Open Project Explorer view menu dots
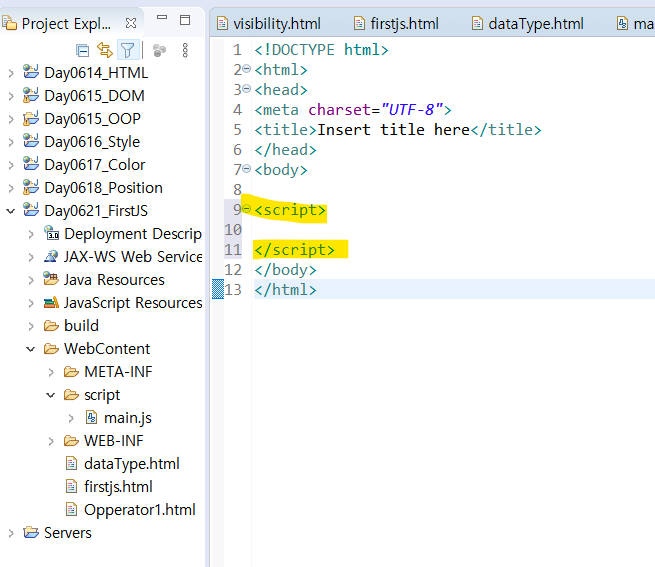The width and height of the screenshot is (655, 567). pyautogui.click(x=185, y=51)
